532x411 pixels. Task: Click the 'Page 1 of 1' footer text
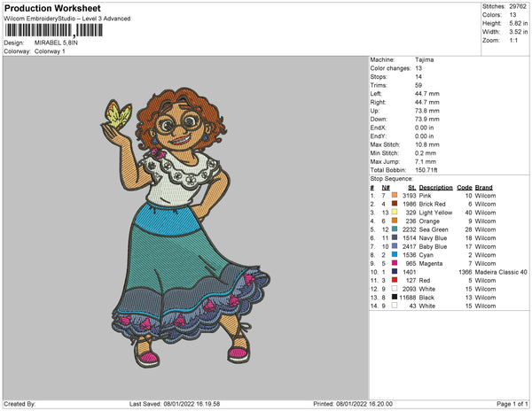pos(512,404)
